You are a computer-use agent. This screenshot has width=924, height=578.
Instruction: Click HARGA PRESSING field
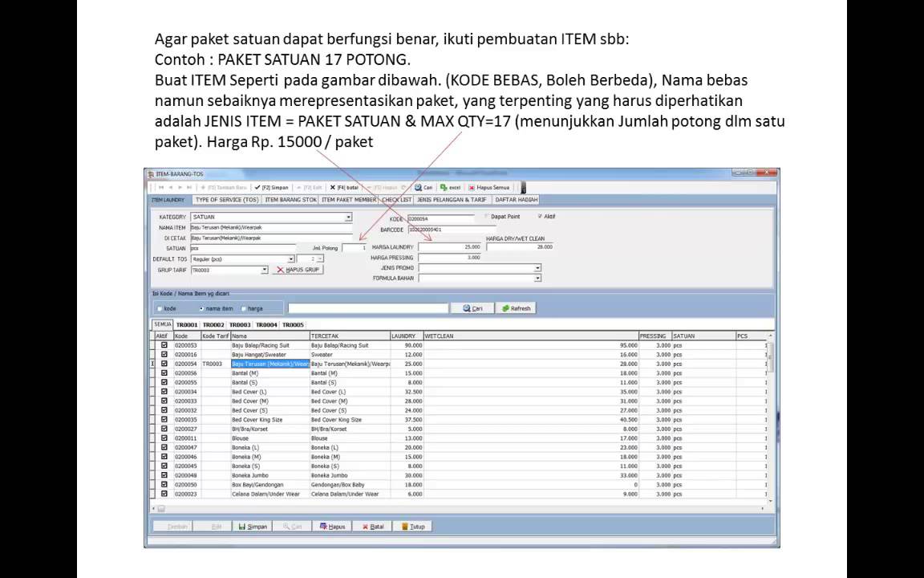[x=450, y=258]
